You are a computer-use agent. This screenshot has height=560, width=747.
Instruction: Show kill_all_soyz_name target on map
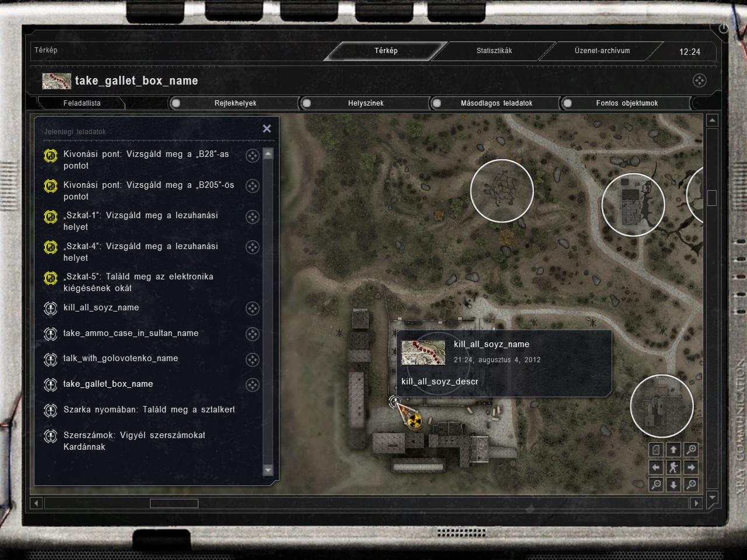[252, 309]
